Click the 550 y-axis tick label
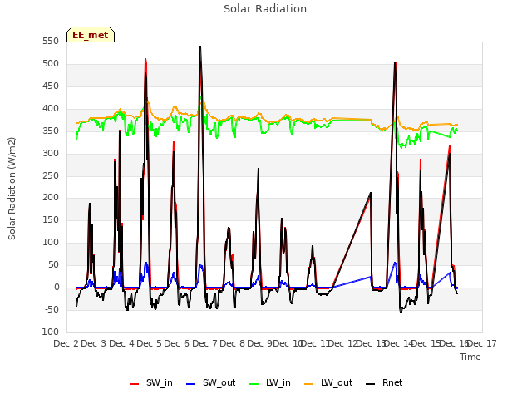The image size is (532, 399). click(x=51, y=42)
